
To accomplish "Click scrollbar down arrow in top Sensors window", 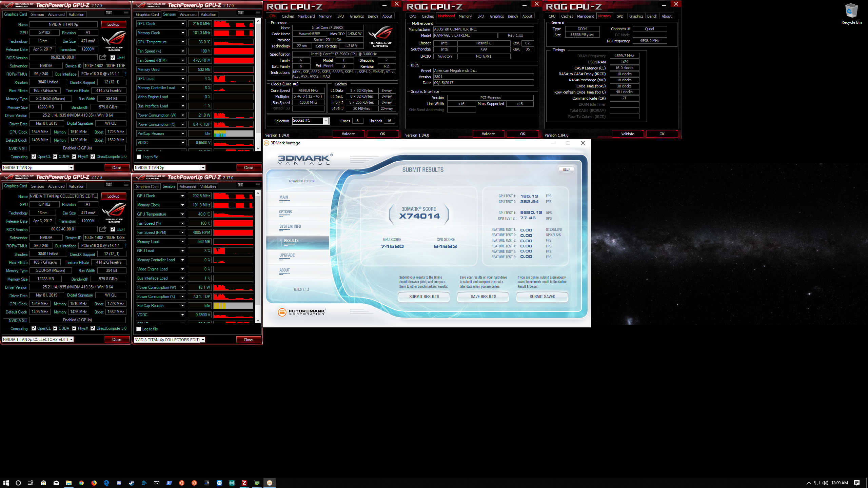I will point(258,148).
